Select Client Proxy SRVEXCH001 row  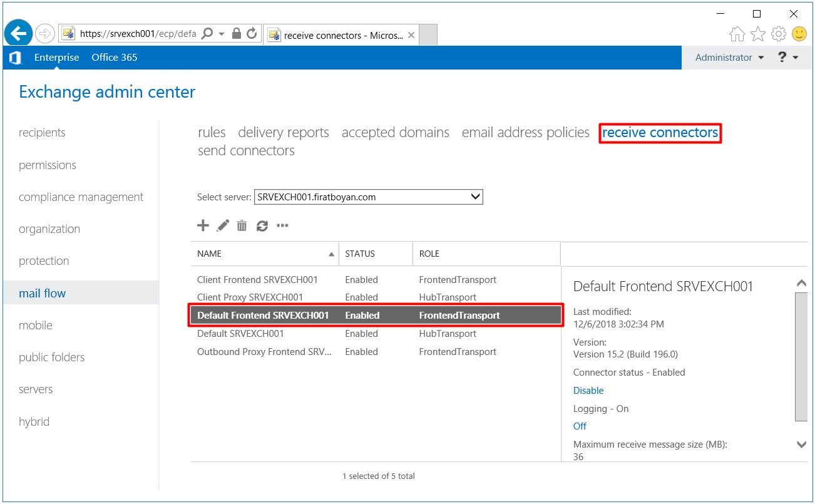(376, 297)
